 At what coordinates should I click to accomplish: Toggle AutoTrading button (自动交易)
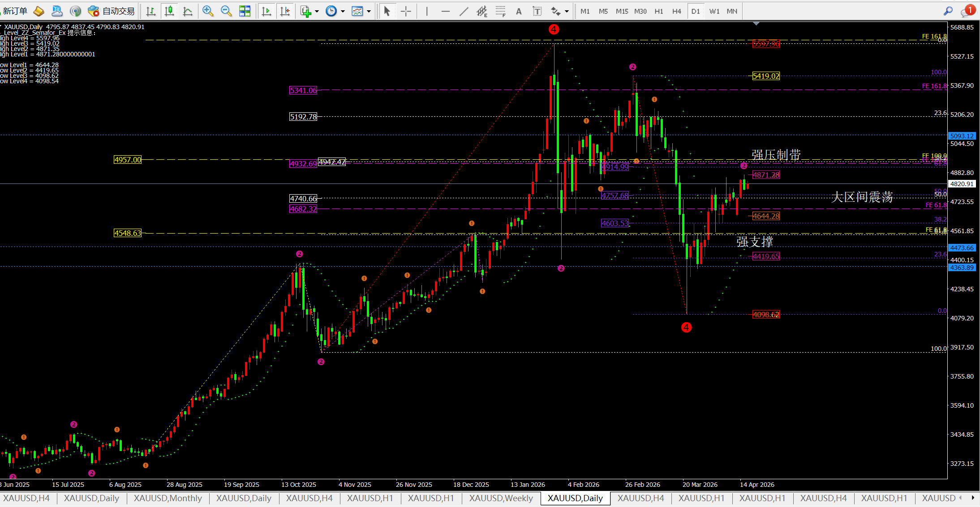pos(112,11)
